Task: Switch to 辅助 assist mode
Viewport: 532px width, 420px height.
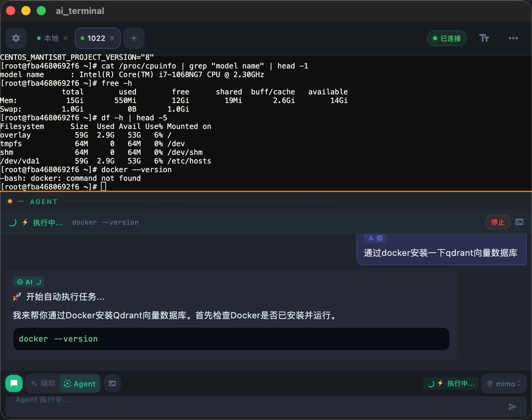Action: click(x=43, y=383)
